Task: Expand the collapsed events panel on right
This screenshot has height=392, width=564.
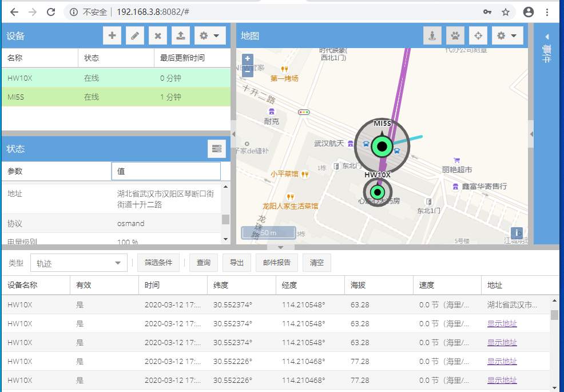Action: point(547,37)
